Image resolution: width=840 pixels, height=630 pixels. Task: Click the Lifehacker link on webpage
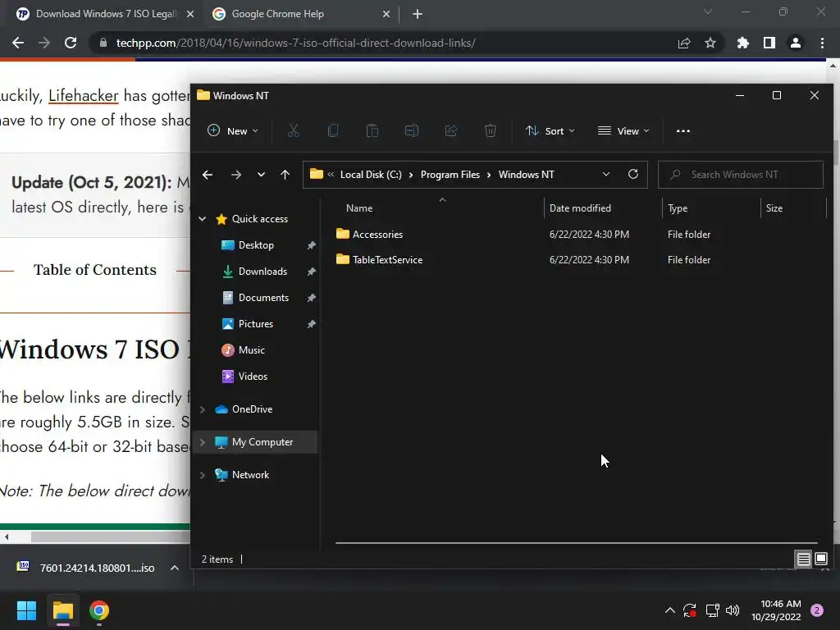(x=83, y=95)
